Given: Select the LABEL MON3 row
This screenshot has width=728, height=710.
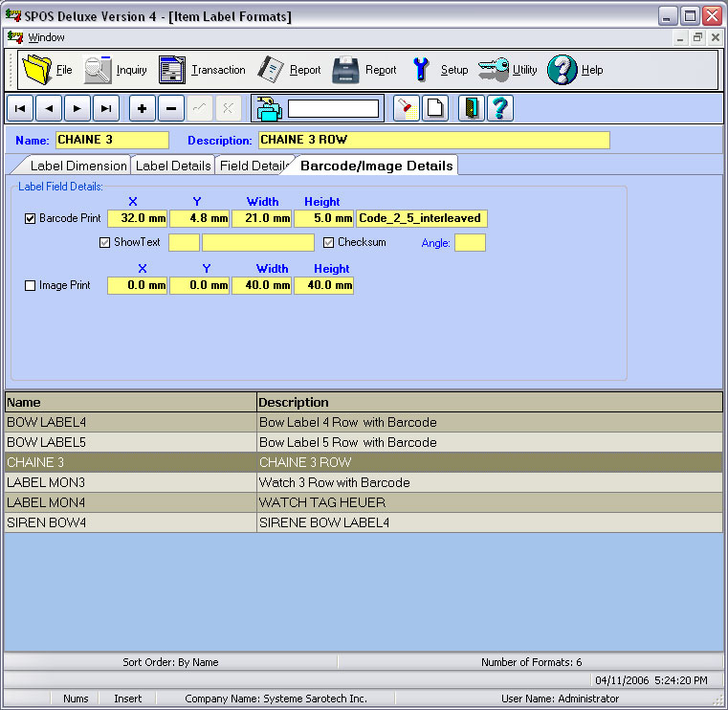Looking at the screenshot, I should click(364, 482).
